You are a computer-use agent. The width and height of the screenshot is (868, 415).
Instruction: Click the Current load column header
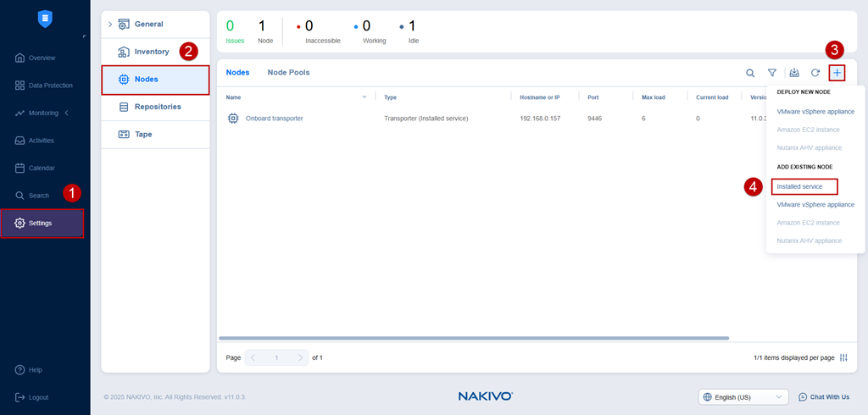712,97
